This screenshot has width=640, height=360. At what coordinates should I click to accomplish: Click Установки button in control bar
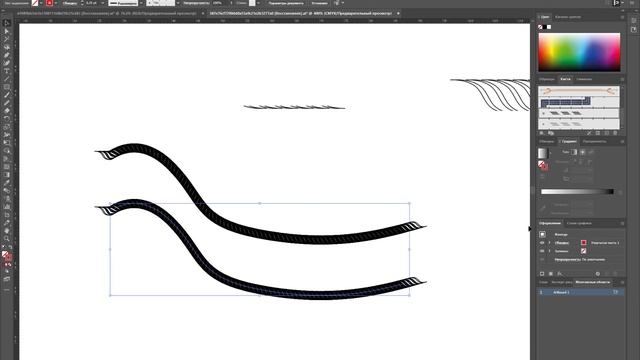tap(319, 3)
